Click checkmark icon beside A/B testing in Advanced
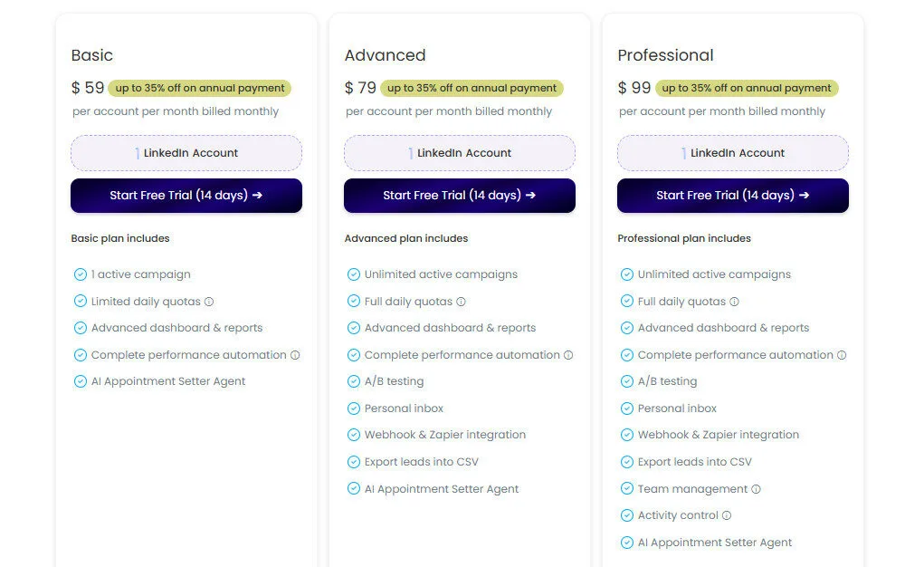Image resolution: width=924 pixels, height=567 pixels. (353, 381)
